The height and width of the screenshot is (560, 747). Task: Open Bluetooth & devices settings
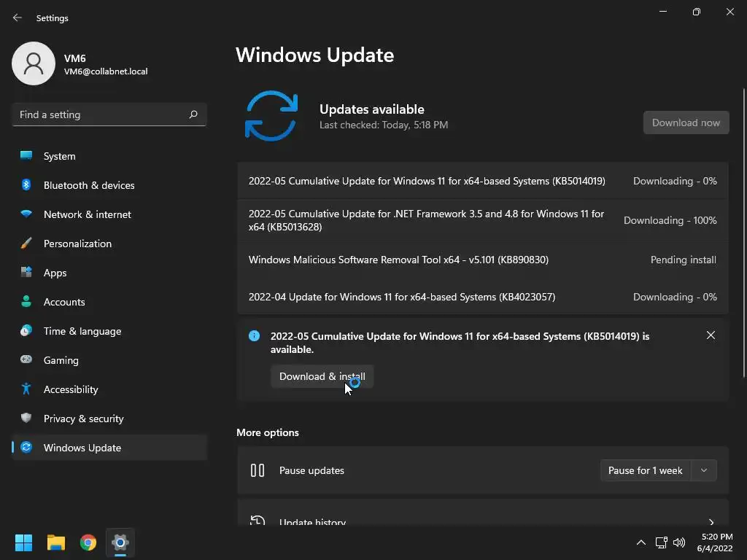[x=109, y=185]
